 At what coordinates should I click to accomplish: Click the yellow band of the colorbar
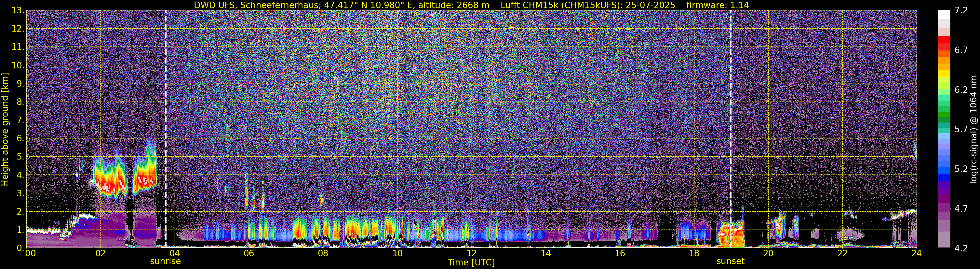944,73
